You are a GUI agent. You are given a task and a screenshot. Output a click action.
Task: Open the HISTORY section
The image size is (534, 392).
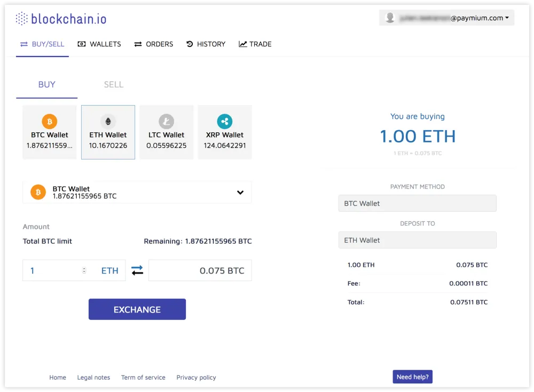click(x=206, y=44)
